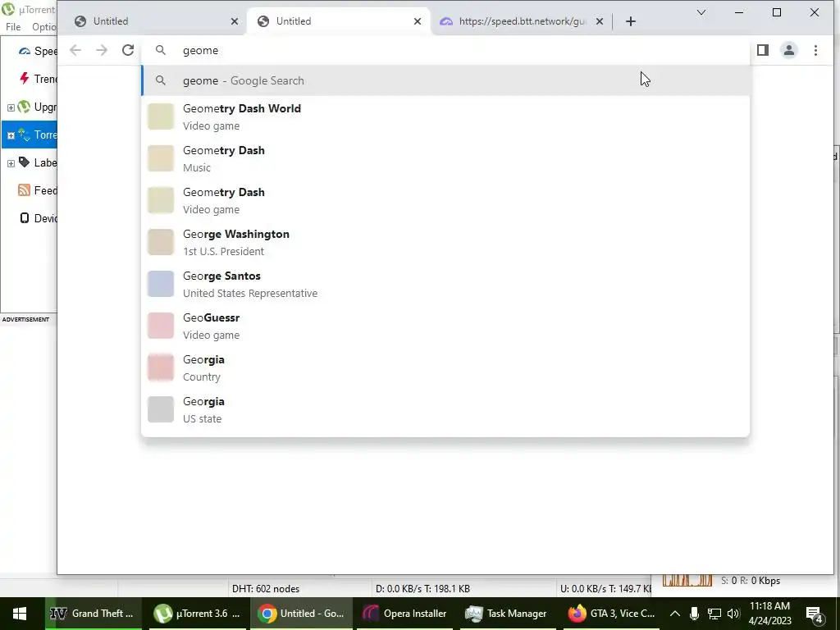The image size is (840, 630).
Task: Click upload speed status bar entry
Action: (605, 589)
